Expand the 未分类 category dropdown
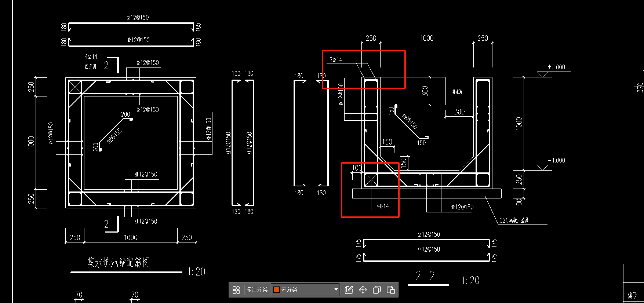 coord(336,290)
